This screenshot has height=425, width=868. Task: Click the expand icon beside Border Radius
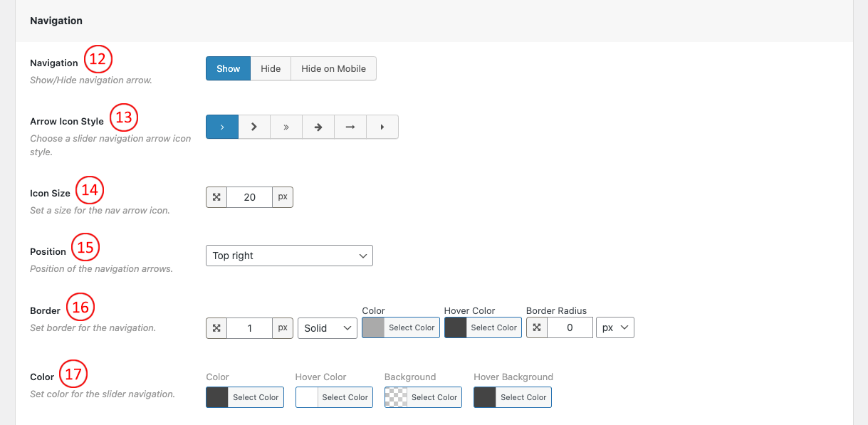[537, 327]
